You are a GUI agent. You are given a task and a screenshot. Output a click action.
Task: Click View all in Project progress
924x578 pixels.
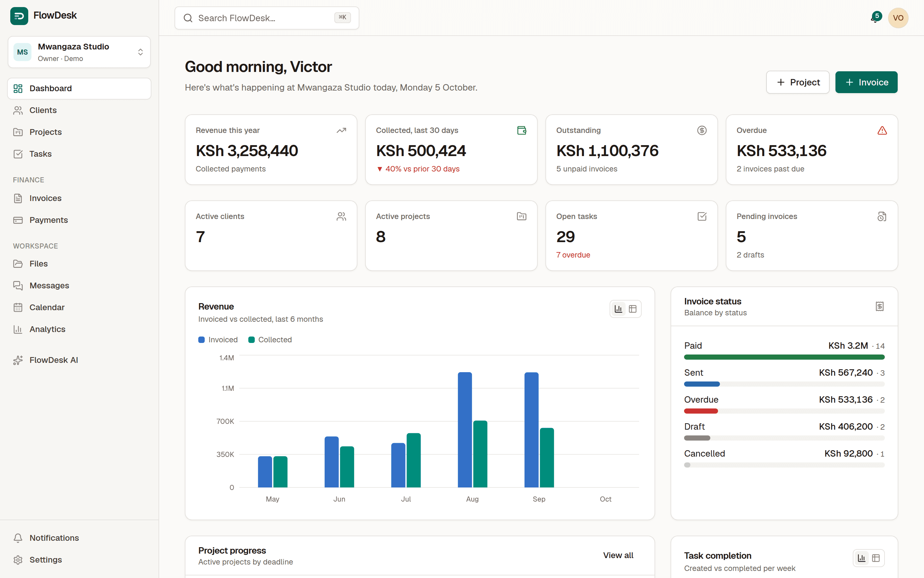pyautogui.click(x=618, y=555)
